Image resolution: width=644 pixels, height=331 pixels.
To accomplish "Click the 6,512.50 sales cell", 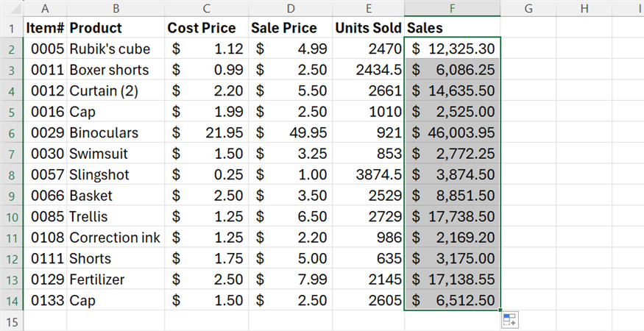I will click(452, 300).
